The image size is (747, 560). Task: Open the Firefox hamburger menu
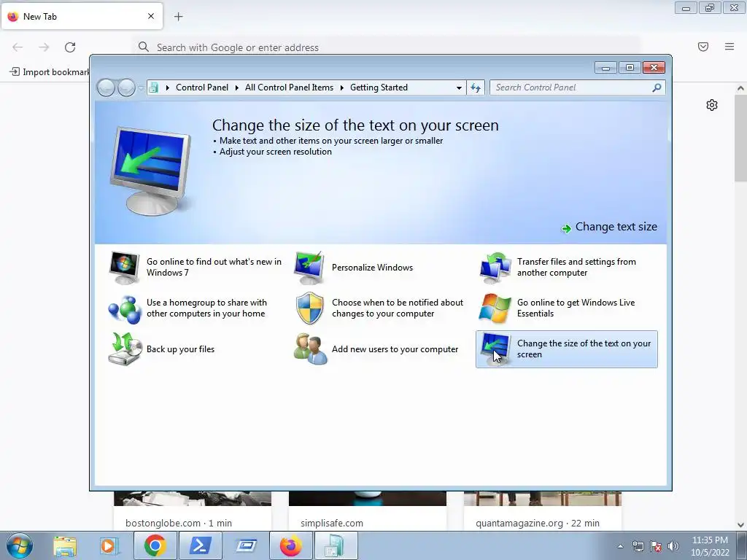(729, 47)
